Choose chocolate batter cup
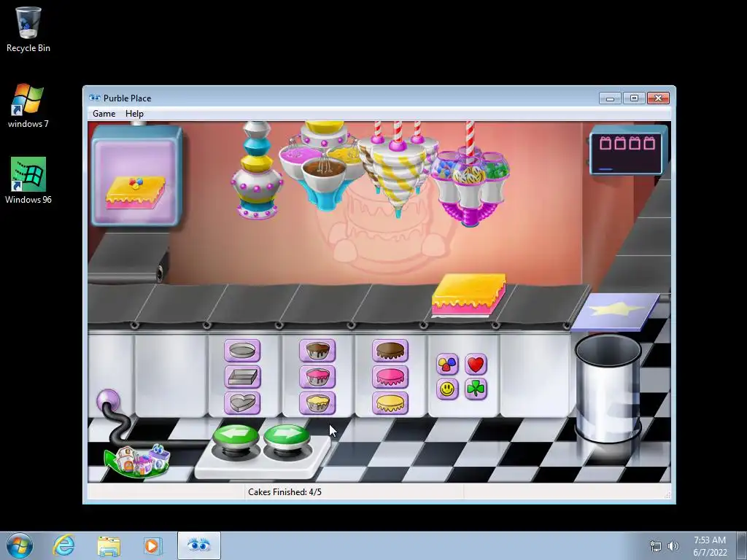747x560 pixels. click(317, 351)
